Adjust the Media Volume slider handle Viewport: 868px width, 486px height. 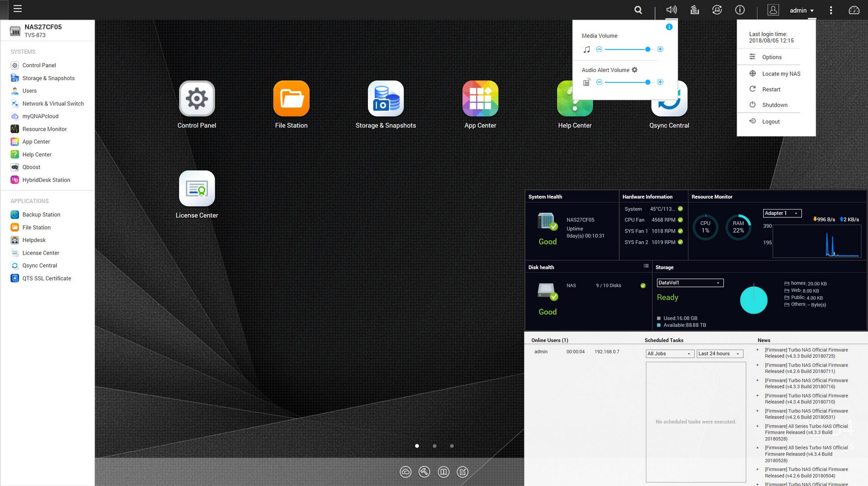[x=648, y=49]
